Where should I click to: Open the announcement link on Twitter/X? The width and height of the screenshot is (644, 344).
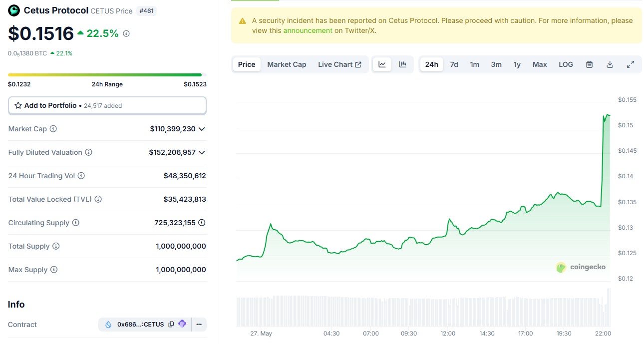coord(308,30)
